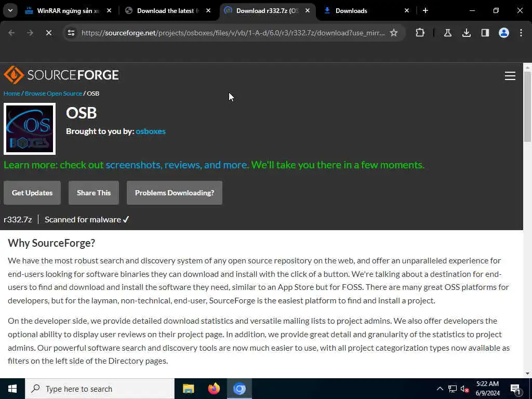Go back to previous page
532x399 pixels.
click(11, 33)
